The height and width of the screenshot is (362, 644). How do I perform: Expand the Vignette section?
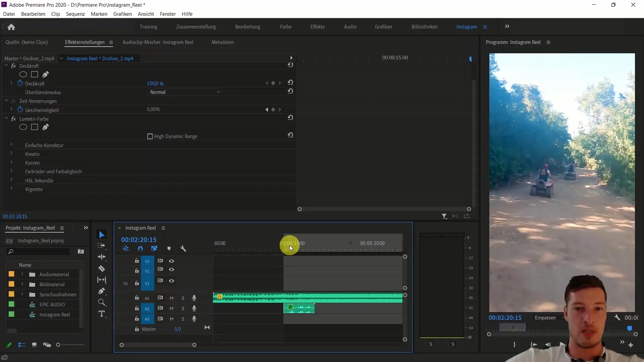tap(11, 189)
